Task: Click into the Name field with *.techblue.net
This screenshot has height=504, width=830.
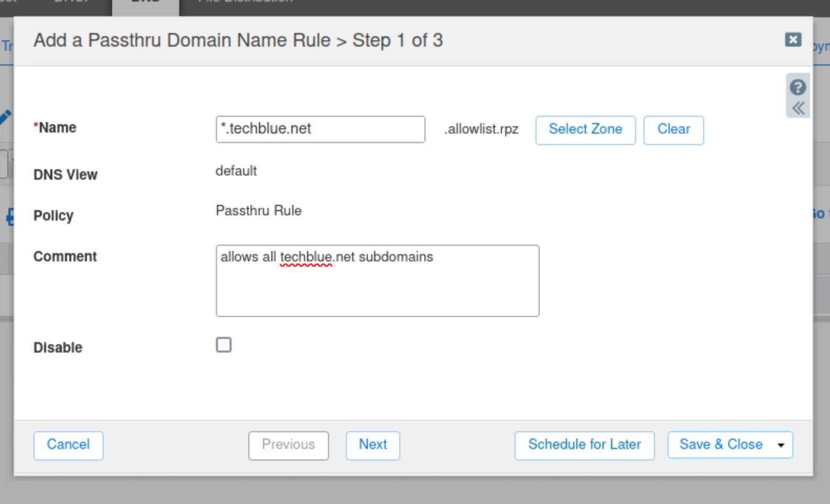Action: [x=320, y=129]
